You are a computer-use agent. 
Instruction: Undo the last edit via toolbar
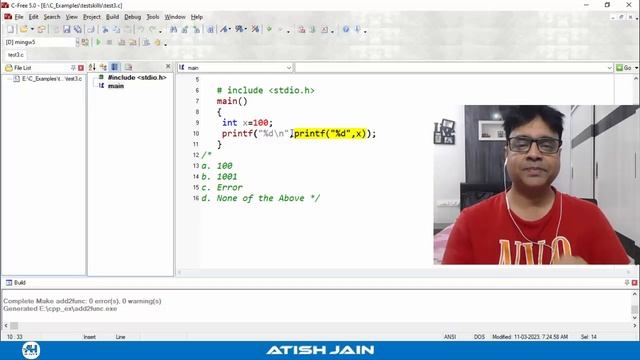click(141, 29)
